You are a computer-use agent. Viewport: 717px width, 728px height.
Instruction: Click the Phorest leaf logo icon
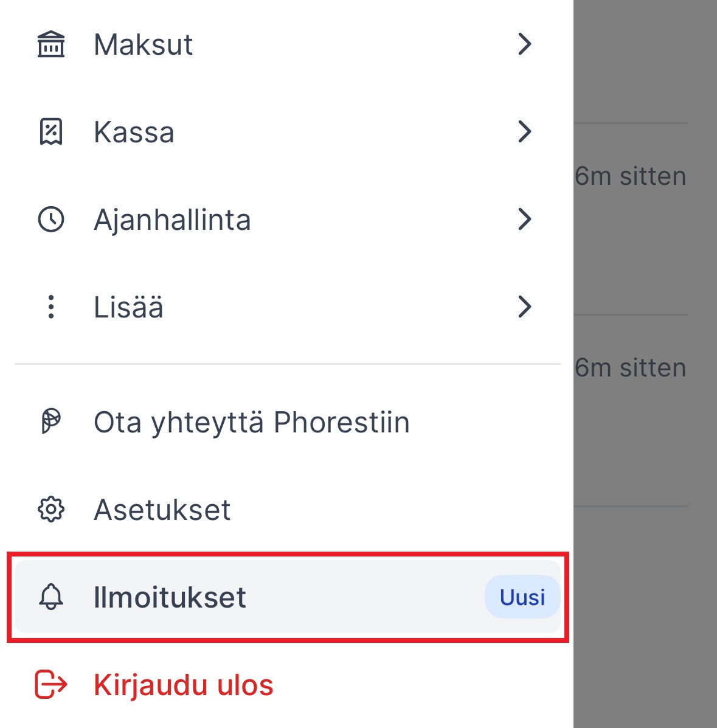[x=51, y=421]
